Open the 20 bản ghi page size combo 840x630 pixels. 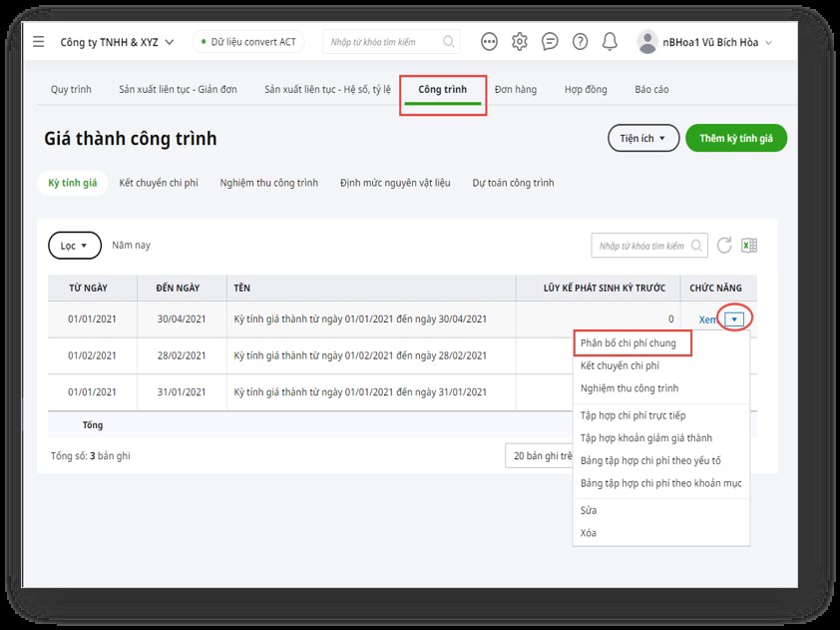point(540,455)
